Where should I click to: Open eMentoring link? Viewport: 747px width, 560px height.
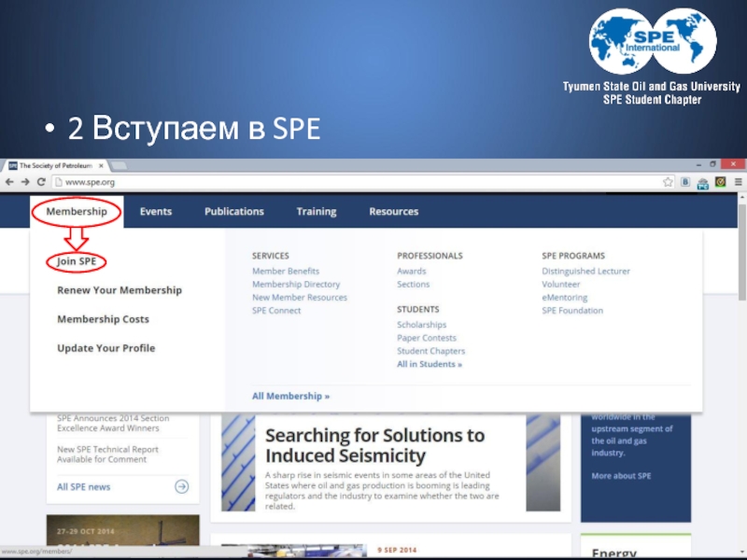pyautogui.click(x=565, y=298)
